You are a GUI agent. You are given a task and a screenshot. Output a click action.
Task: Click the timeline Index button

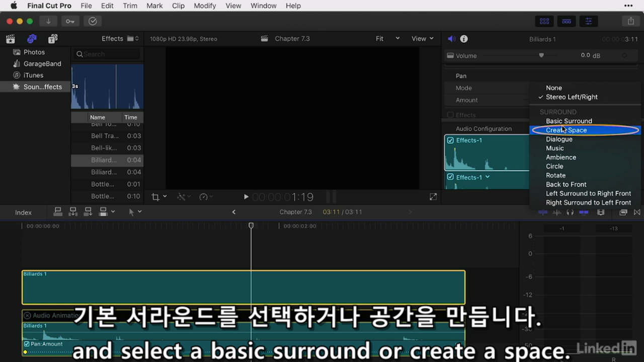click(x=23, y=212)
